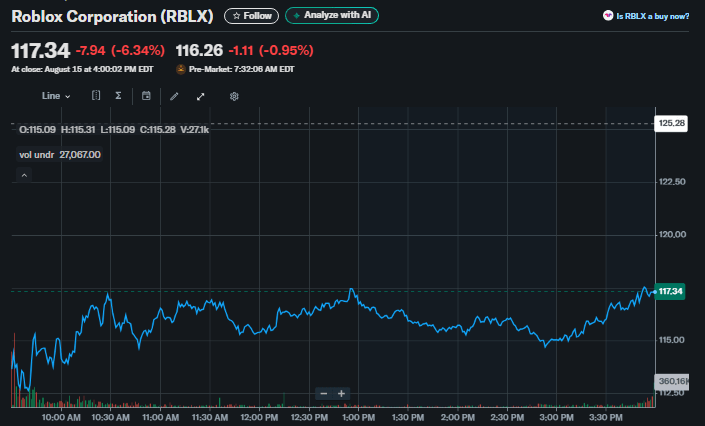Screen dimensions: 705x426
Task: Click the 3:30 PM time axis label
Action: 606,417
